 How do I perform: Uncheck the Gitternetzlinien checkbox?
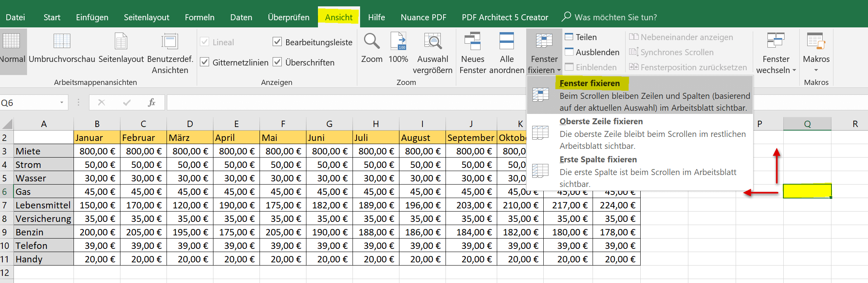(205, 62)
